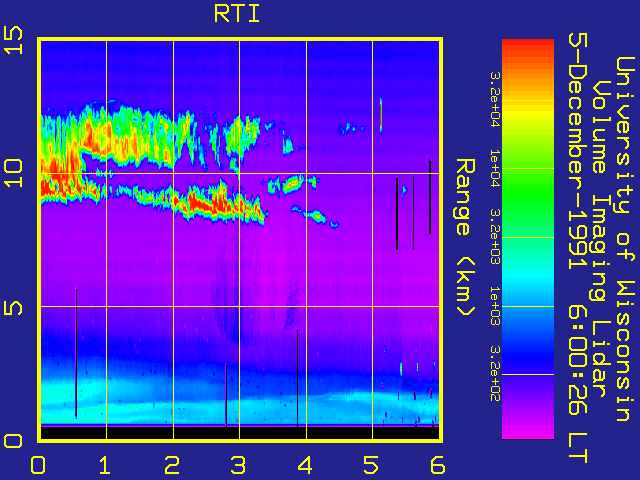Click 'Volume Imaging Lidar' caption text
The width and height of the screenshot is (640, 480).
tap(599, 239)
